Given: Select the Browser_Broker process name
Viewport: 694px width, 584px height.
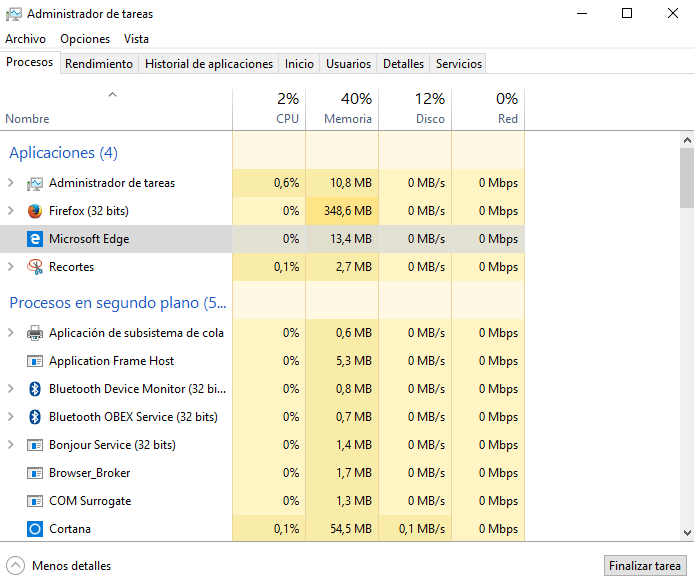Looking at the screenshot, I should tap(90, 473).
